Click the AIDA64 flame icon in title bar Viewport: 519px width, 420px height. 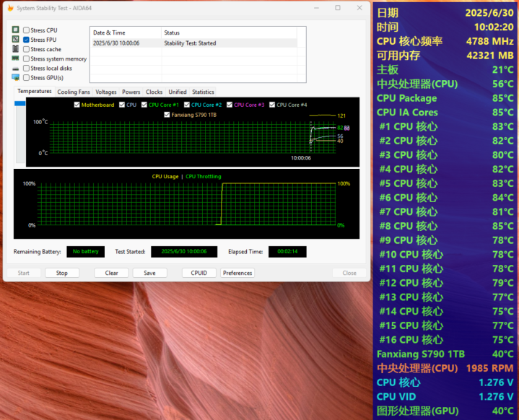pos(9,8)
